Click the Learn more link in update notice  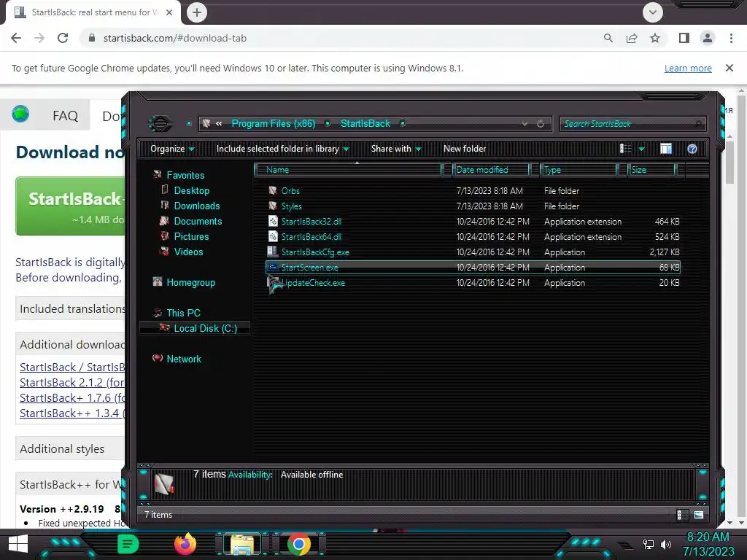pos(688,68)
